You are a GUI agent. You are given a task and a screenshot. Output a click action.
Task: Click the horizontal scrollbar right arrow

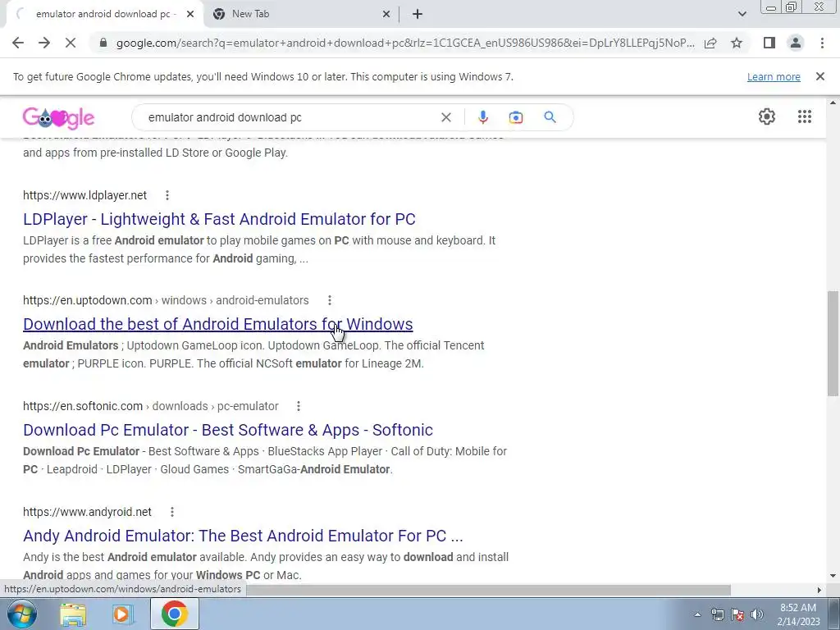819,590
